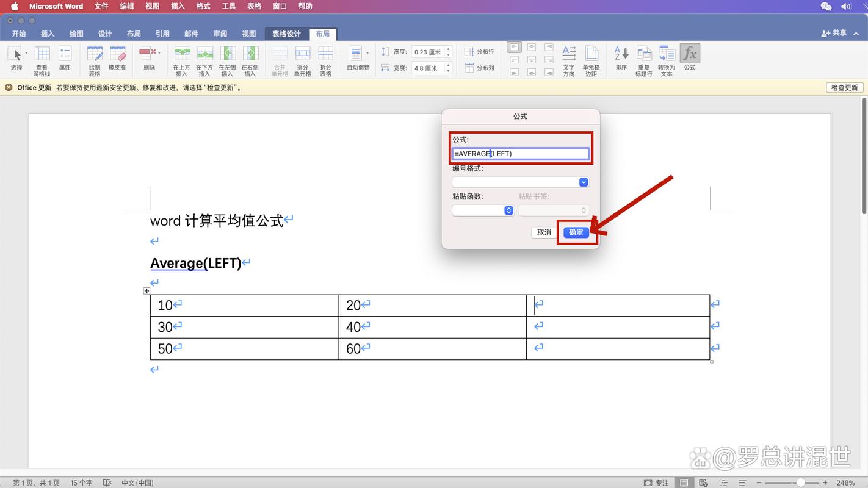Viewport: 868px width, 488px height.
Task: Toggle align middle-right cell alignment
Action: (549, 60)
